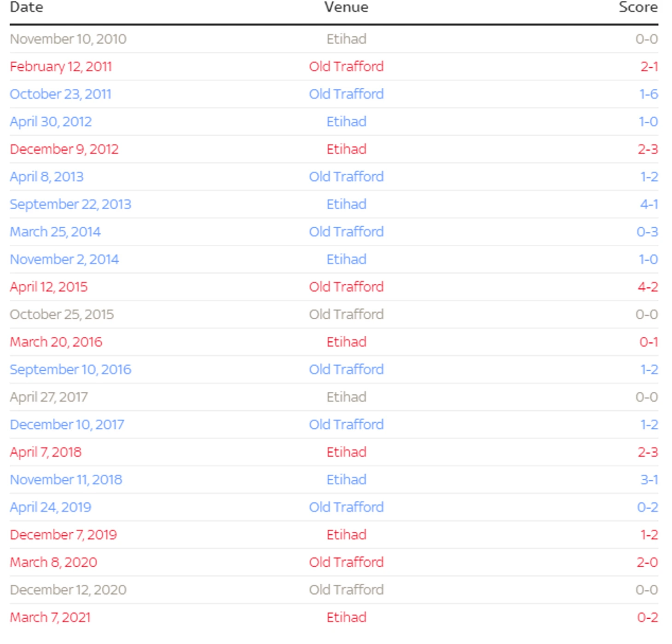Click the 4-1 score for September 22, 2013
672x644 pixels.
point(649,204)
